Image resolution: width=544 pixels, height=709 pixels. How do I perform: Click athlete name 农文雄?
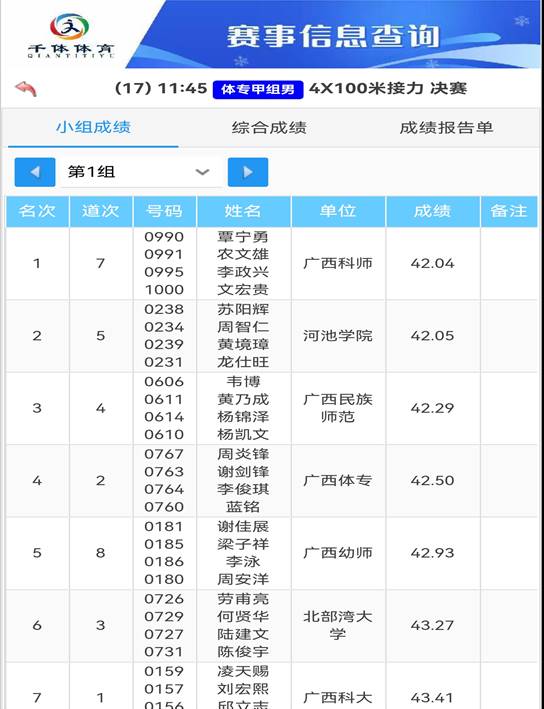point(243,254)
